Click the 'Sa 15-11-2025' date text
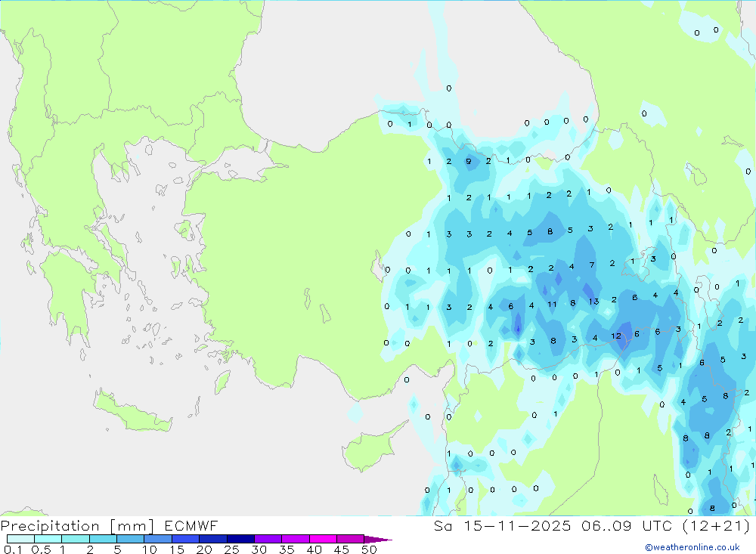 (x=502, y=526)
